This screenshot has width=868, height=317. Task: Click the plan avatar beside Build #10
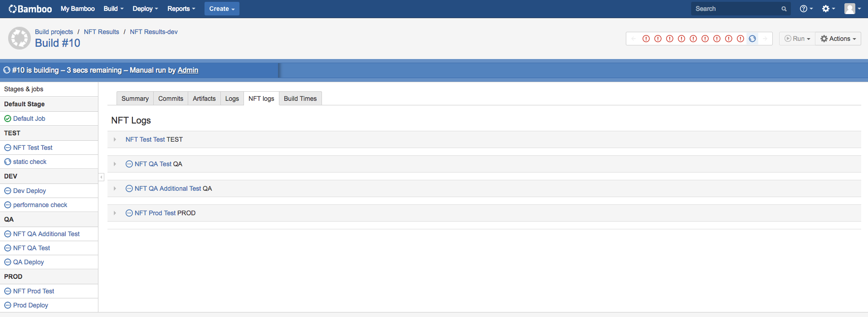coord(20,38)
